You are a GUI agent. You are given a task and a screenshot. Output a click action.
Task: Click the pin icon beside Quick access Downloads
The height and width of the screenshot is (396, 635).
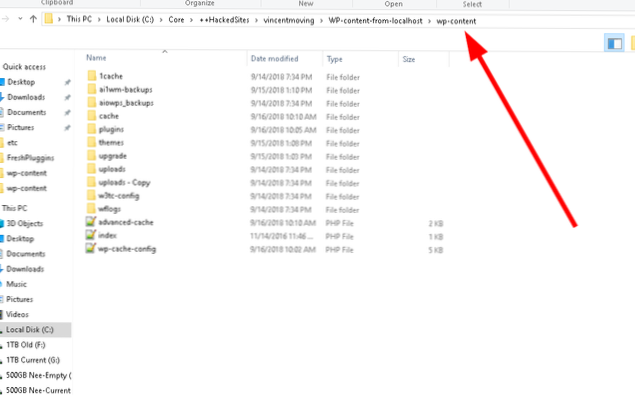(67, 98)
